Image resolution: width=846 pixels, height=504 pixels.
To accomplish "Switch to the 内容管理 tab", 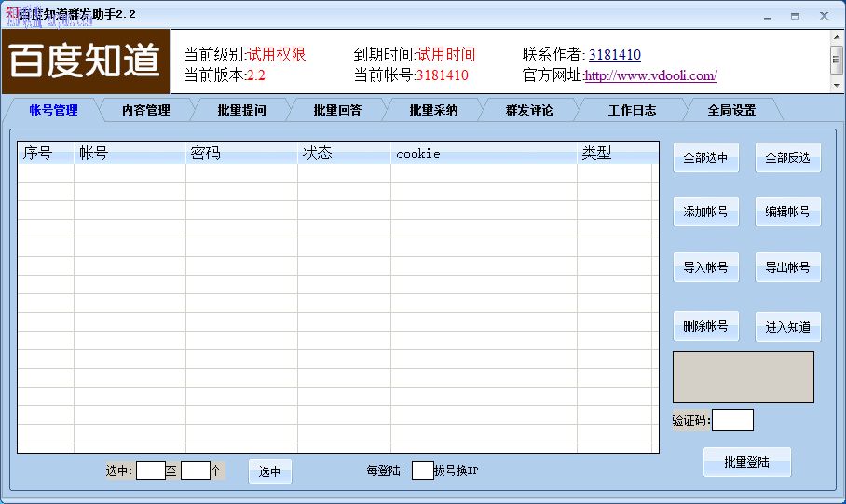I will 145,110.
